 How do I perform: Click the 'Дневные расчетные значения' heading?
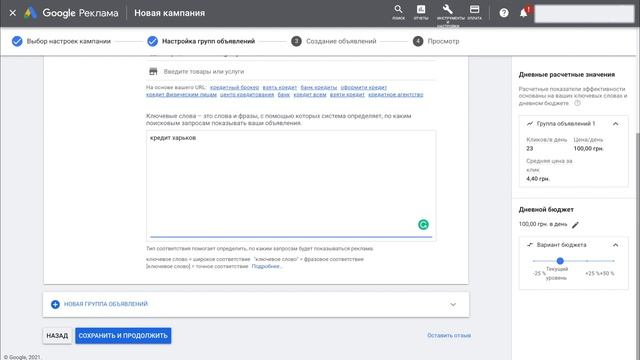tap(567, 75)
